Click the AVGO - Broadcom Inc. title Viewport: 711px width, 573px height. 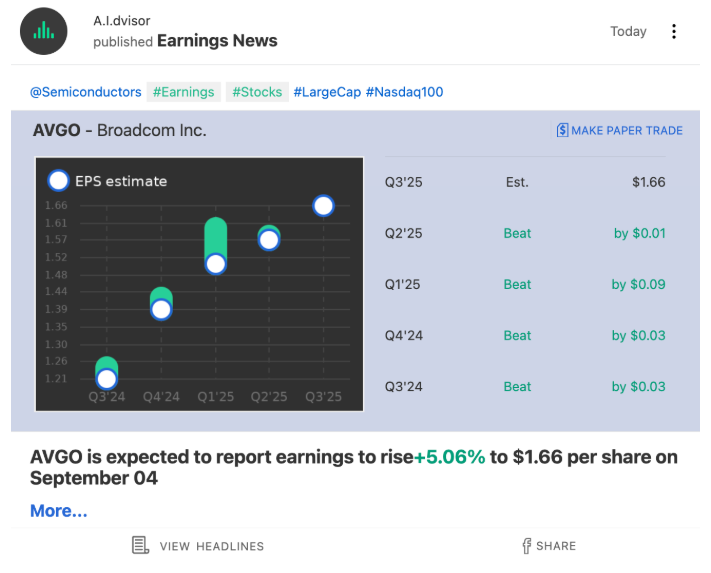[120, 131]
